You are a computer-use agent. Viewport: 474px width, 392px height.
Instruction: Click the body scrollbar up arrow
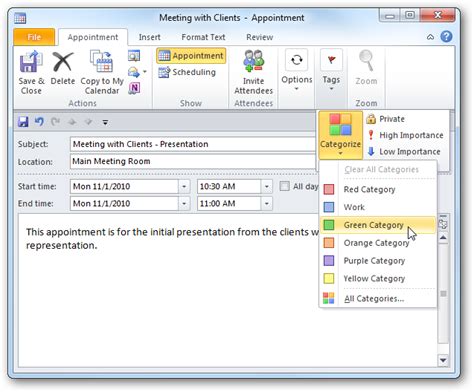(x=443, y=238)
